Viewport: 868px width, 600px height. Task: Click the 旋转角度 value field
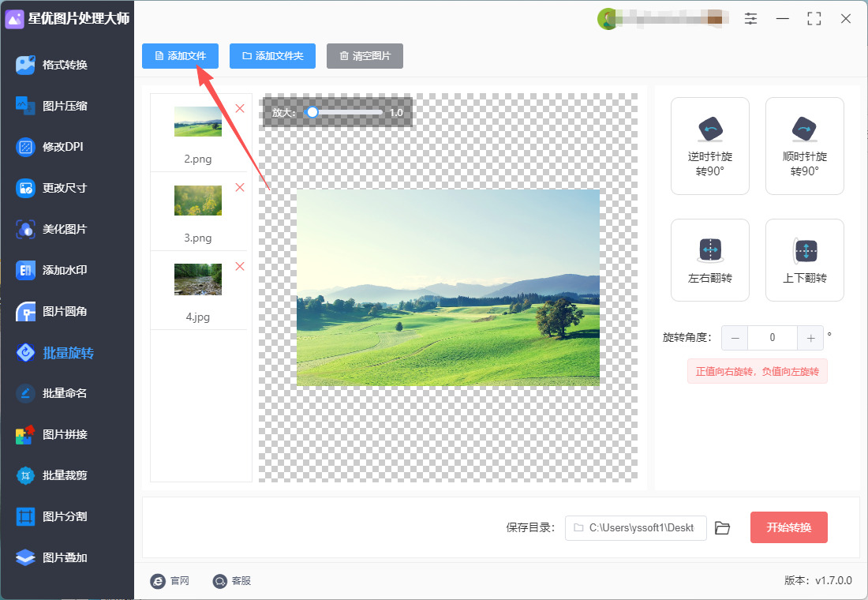pyautogui.click(x=773, y=338)
